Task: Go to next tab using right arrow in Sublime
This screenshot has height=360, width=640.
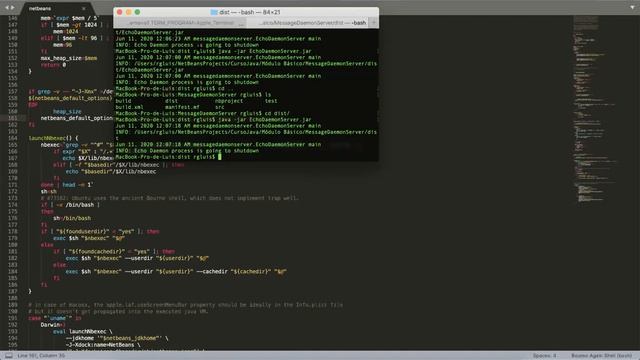Action: [x=13, y=7]
